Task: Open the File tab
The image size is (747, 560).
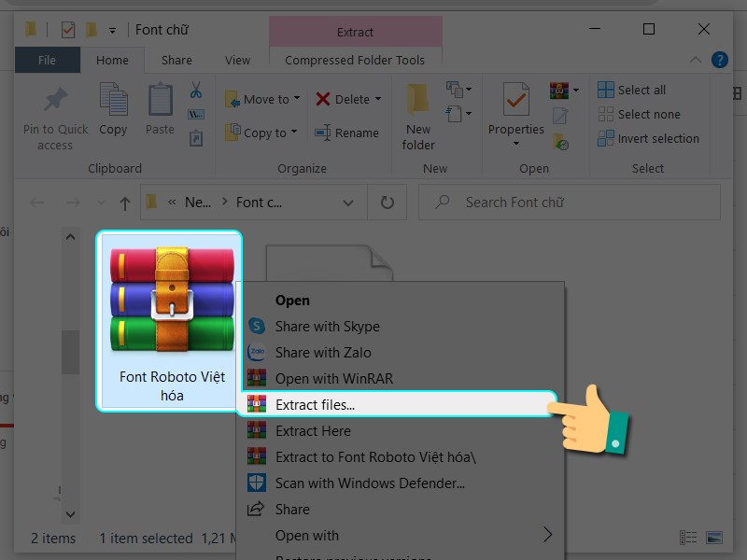Action: click(x=48, y=60)
